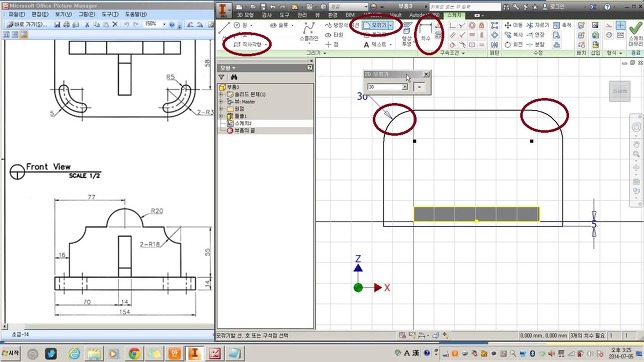Select the Scale (축척) tool
The height and width of the screenshot is (362, 644).
(x=562, y=25)
